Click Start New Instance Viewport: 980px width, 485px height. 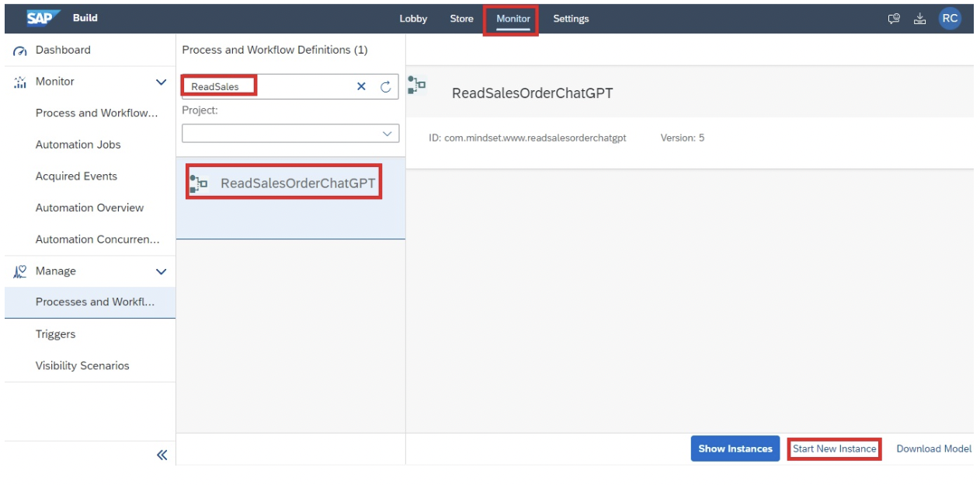tap(834, 448)
